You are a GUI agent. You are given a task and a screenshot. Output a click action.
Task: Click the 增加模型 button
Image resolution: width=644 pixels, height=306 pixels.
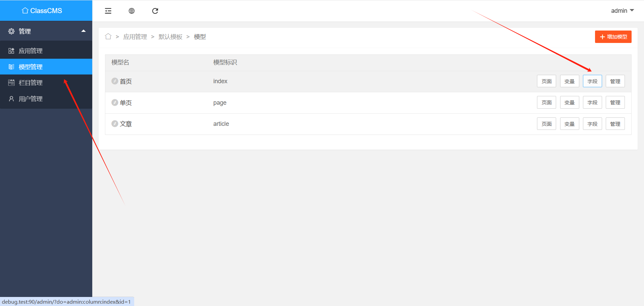pyautogui.click(x=613, y=37)
